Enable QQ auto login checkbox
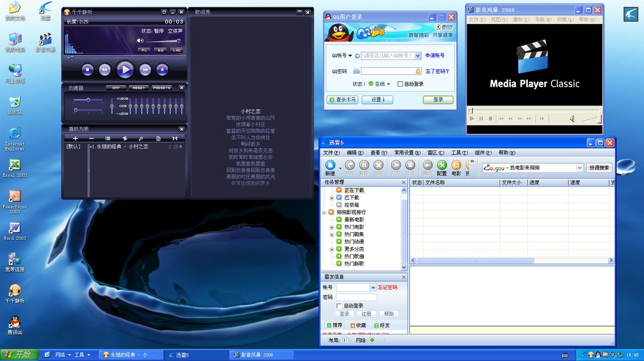Screen dimensions: 644x361 400,84
